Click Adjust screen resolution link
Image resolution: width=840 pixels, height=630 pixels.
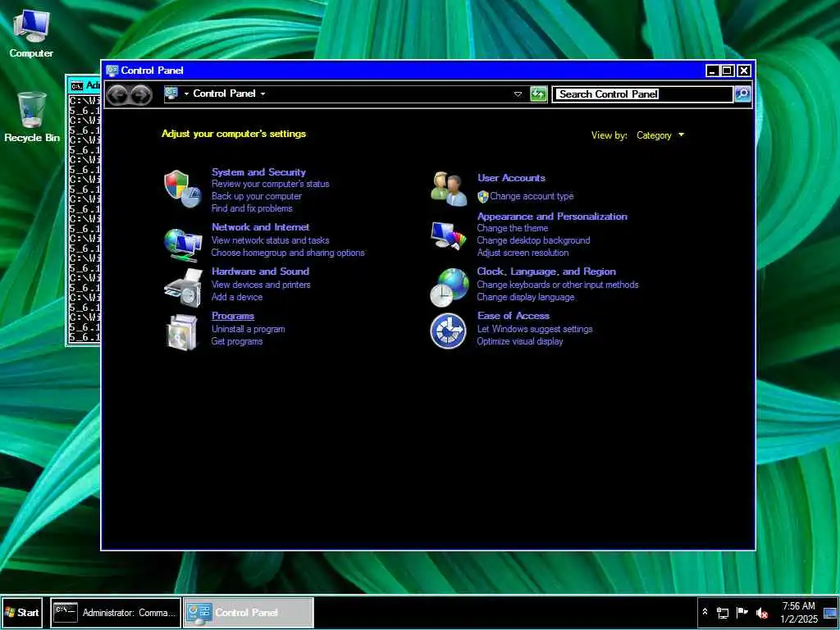pos(523,253)
